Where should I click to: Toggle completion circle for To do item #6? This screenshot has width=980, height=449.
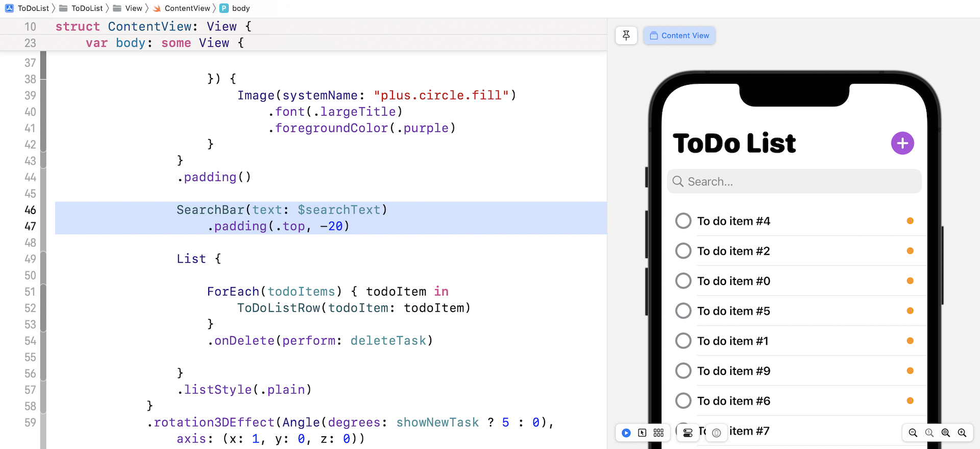point(683,401)
